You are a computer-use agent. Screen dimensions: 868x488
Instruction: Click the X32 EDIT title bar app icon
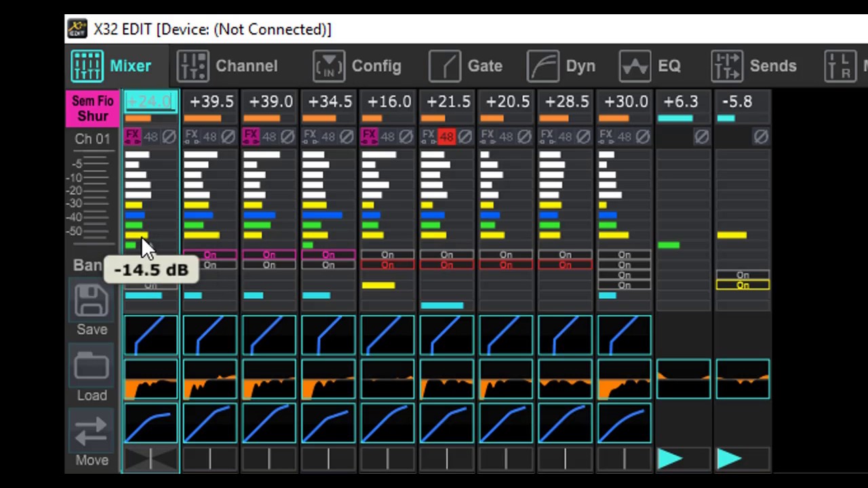pos(77,29)
